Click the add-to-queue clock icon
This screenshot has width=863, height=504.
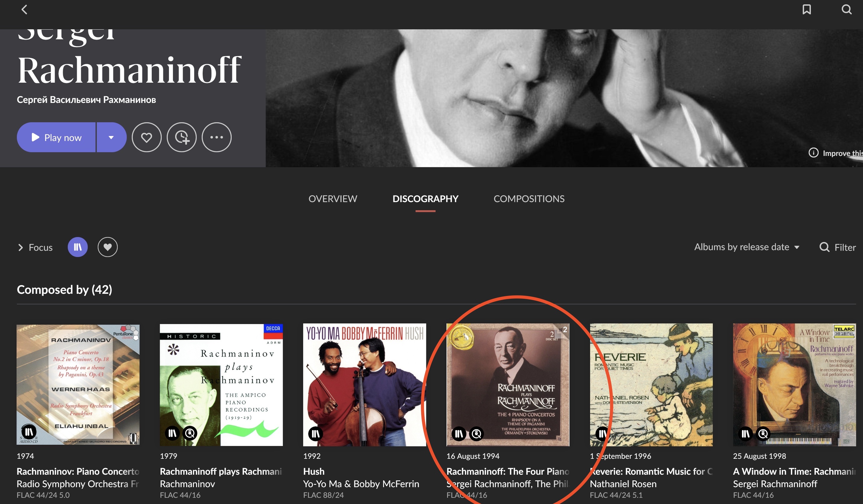pos(181,137)
